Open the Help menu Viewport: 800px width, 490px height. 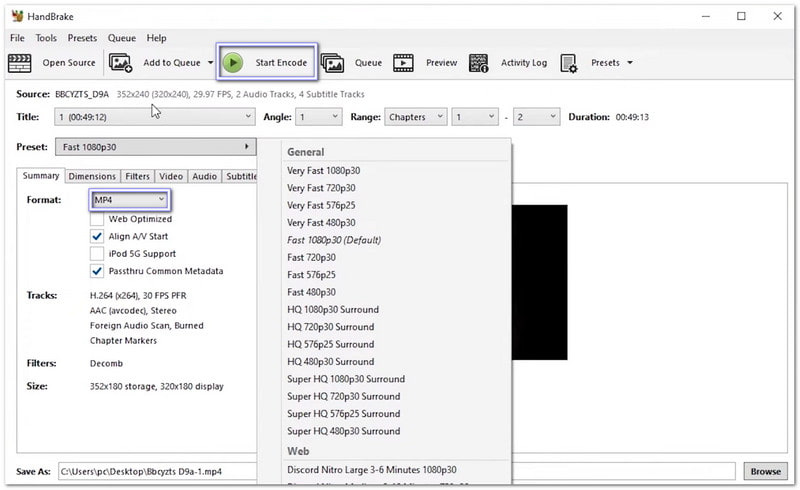[x=156, y=38]
